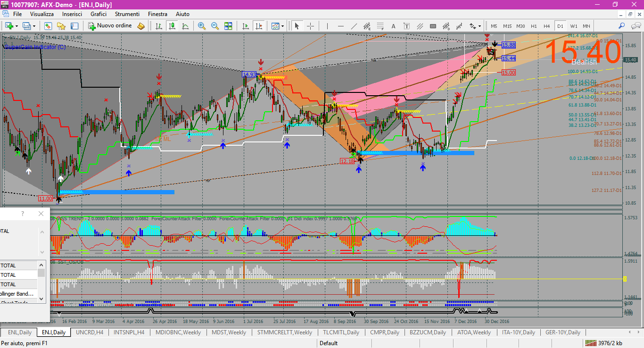The width and height of the screenshot is (644, 348).
Task: Open the File menu
Action: 17,14
